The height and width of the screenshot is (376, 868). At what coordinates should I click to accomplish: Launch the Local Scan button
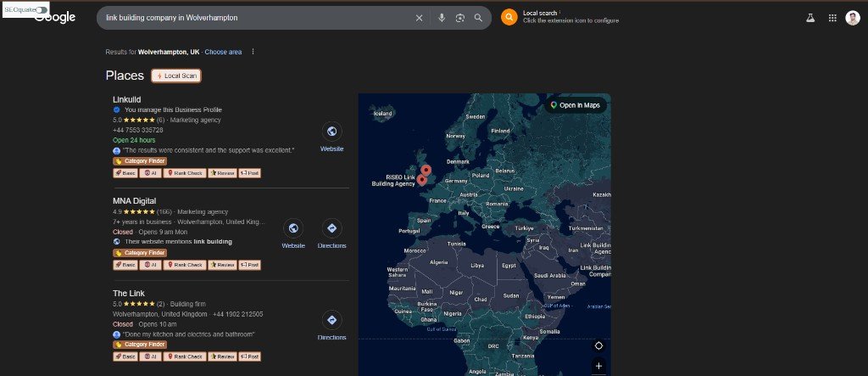176,76
